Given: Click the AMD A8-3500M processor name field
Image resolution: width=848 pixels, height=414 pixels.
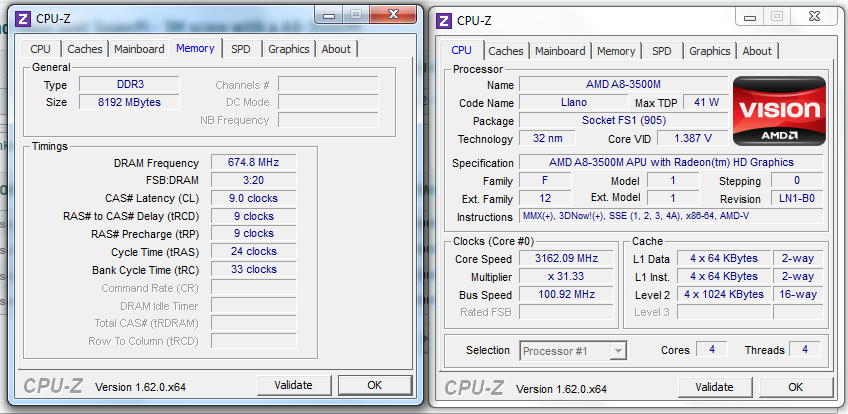Looking at the screenshot, I should pos(624,84).
